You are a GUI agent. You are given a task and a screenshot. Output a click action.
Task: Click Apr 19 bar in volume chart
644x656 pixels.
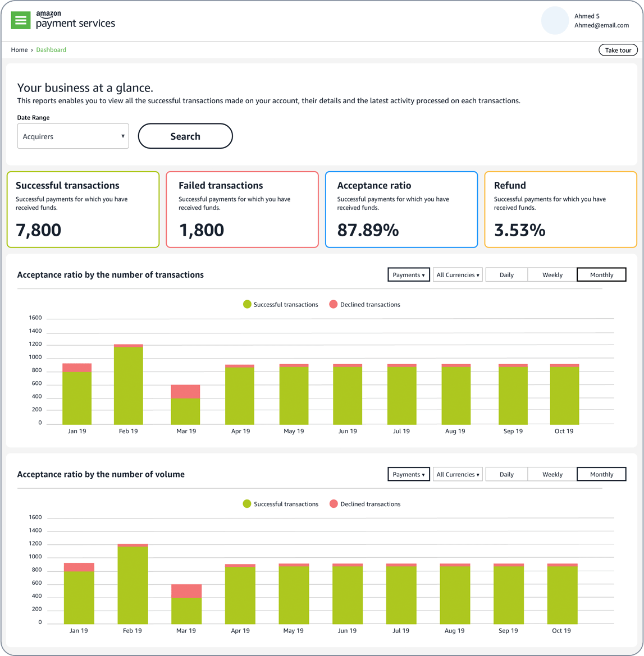[x=240, y=594]
